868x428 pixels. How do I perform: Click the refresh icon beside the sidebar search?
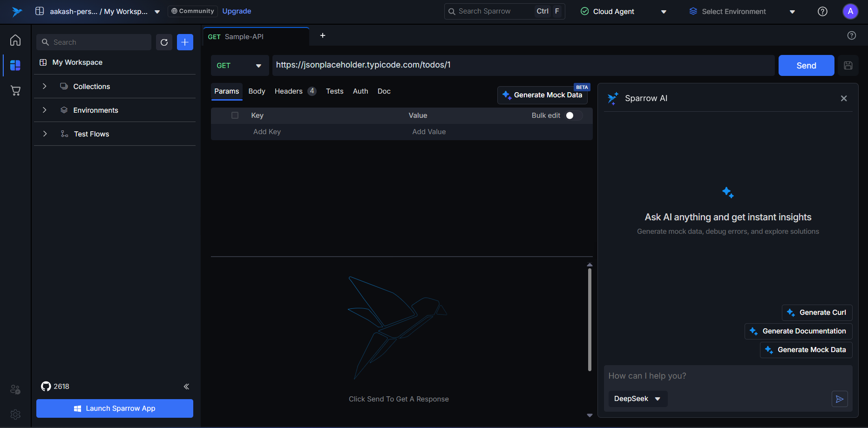click(x=164, y=42)
